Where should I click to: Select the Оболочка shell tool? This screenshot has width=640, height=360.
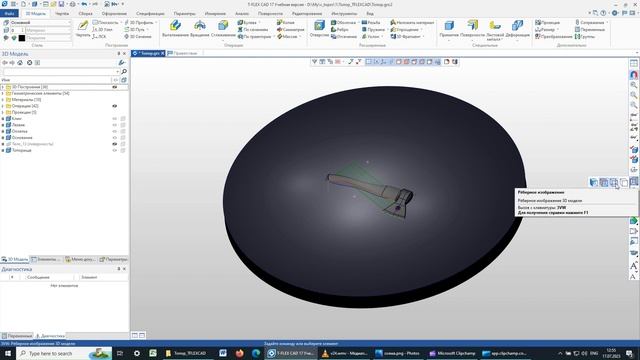click(x=343, y=22)
